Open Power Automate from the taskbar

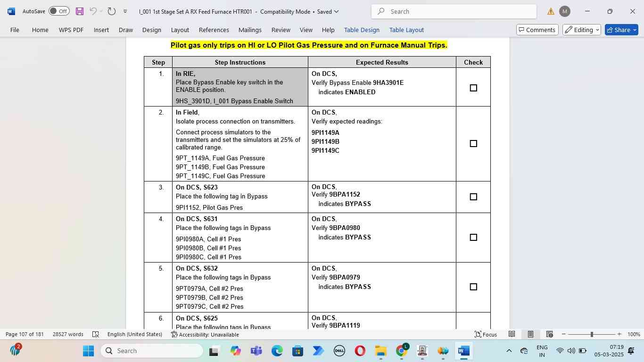(318, 351)
